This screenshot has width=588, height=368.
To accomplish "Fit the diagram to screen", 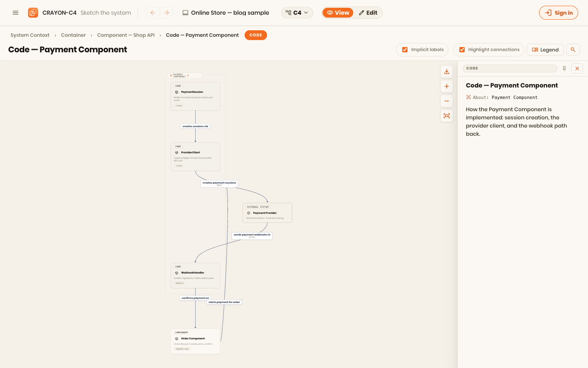I will coord(447,116).
